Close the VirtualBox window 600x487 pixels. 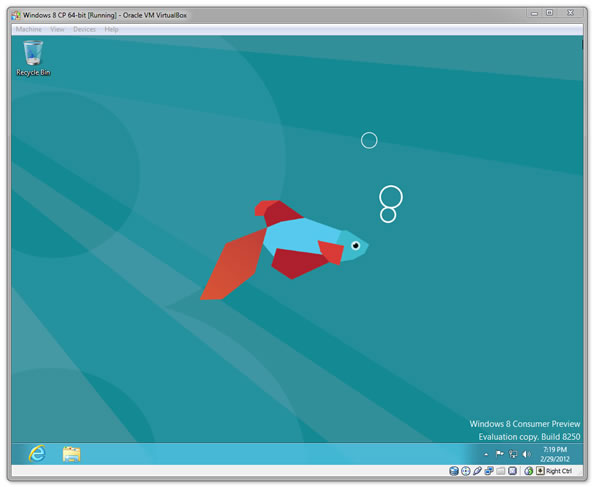pyautogui.click(x=571, y=13)
